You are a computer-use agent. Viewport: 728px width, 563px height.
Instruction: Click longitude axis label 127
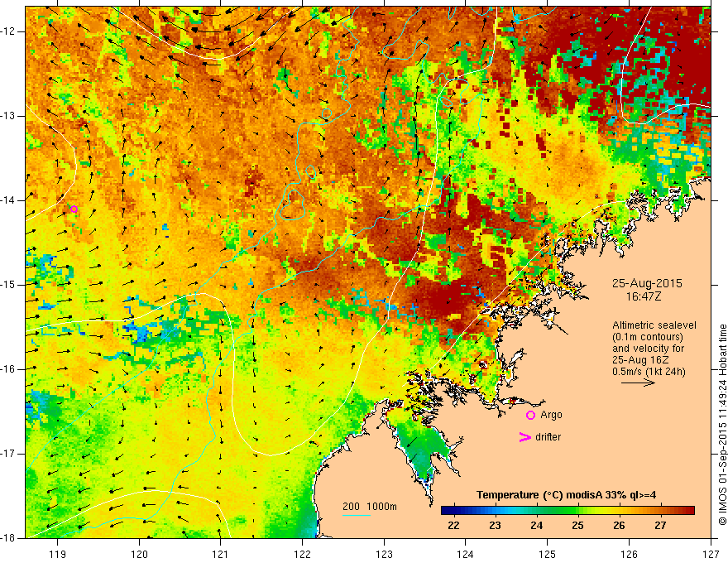[x=711, y=554]
